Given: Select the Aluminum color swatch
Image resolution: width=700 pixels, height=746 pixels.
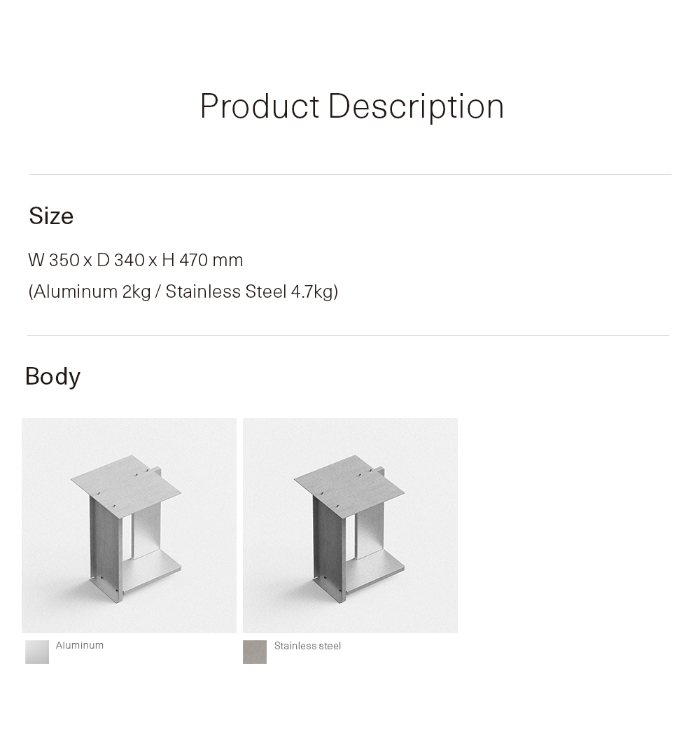Looking at the screenshot, I should 37,651.
